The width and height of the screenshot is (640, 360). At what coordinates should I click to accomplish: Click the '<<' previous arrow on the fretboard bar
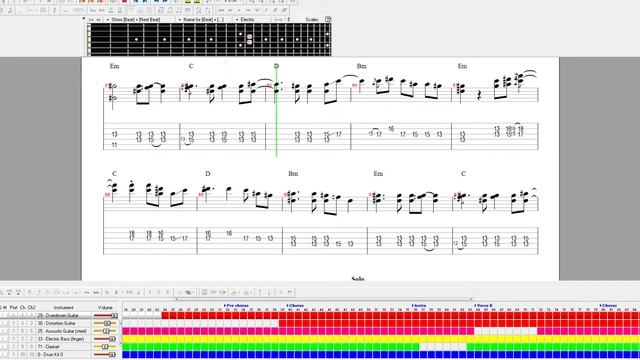click(x=91, y=19)
